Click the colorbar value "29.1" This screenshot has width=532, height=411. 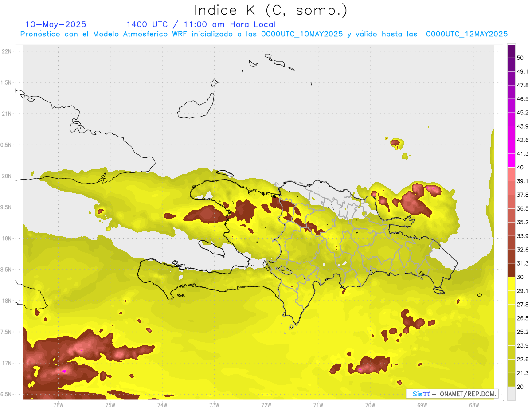click(523, 291)
